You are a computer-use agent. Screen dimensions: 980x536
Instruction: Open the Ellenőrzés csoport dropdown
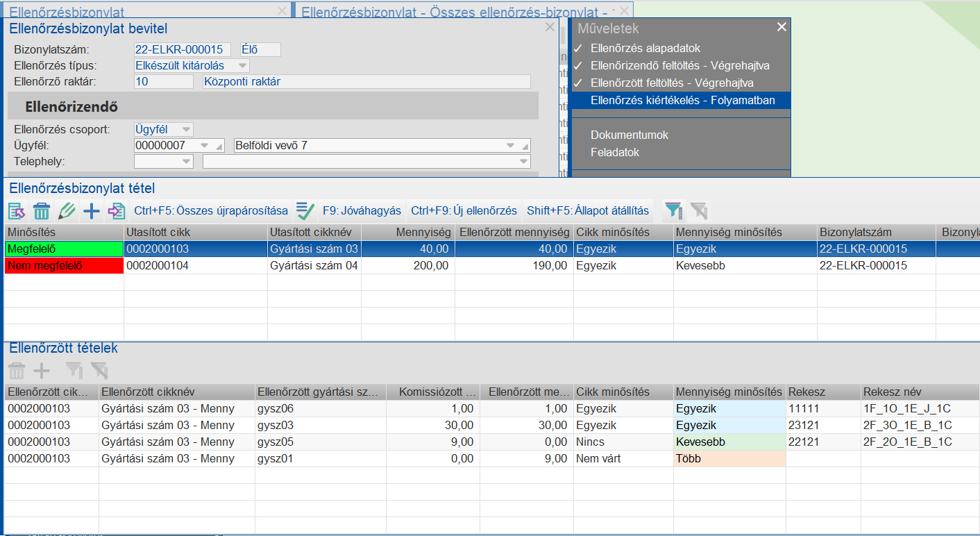click(x=186, y=130)
